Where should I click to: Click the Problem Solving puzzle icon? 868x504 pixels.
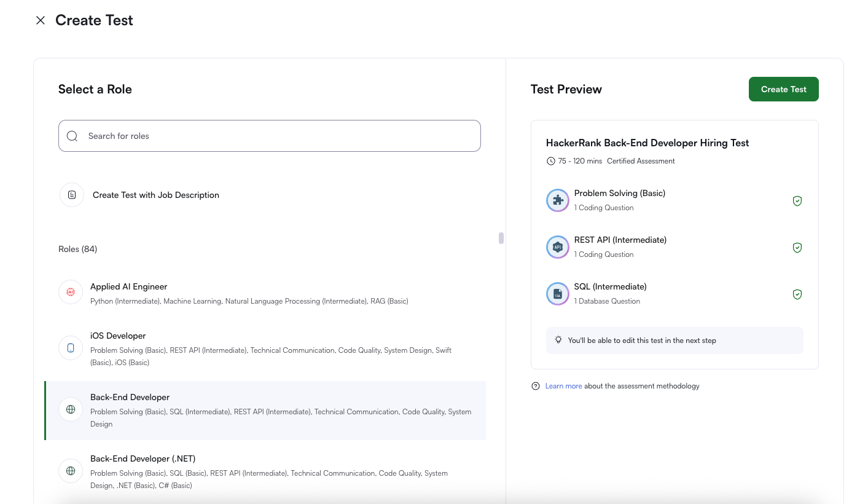point(557,200)
